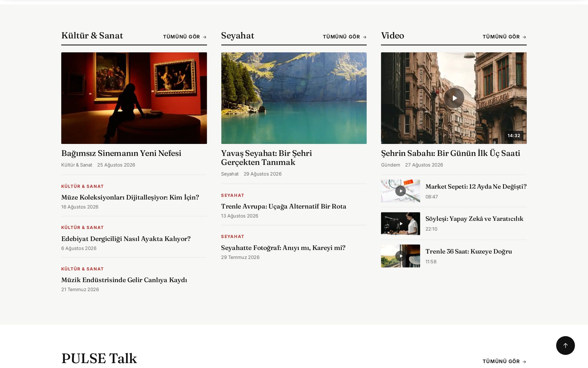This screenshot has width=588, height=368.
Task: Open Trenle Avrupa: Uçağa Alternatif Bir Rota
Action: (x=284, y=206)
